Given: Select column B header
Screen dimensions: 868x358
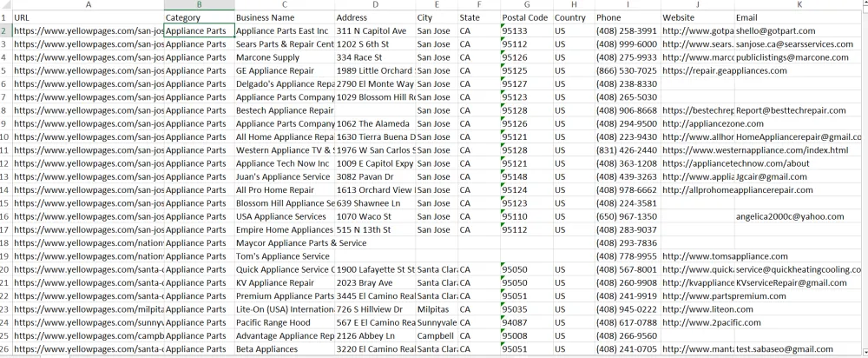Looking at the screenshot, I should pyautogui.click(x=200, y=4).
